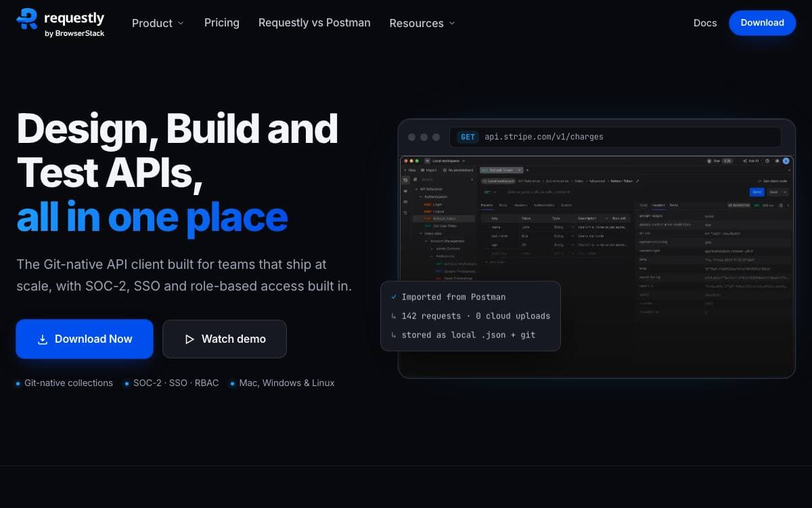Viewport: 812px width, 508px height.
Task: Expand the Resources menu chevron
Action: [x=452, y=23]
